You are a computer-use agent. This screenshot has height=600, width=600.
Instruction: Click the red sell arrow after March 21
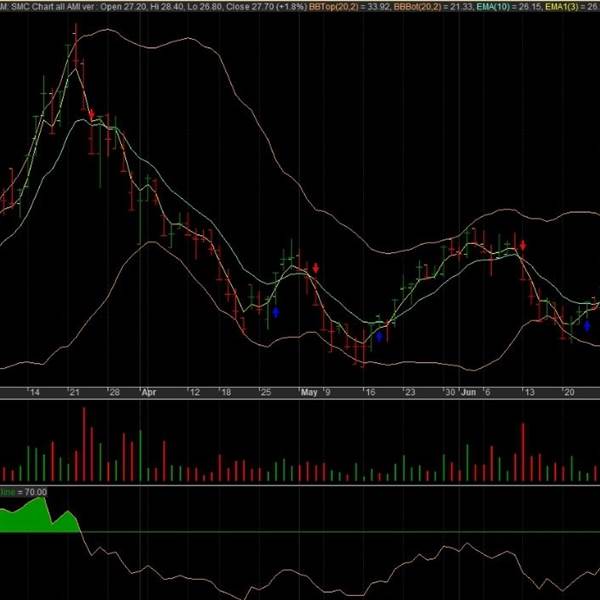[x=91, y=114]
